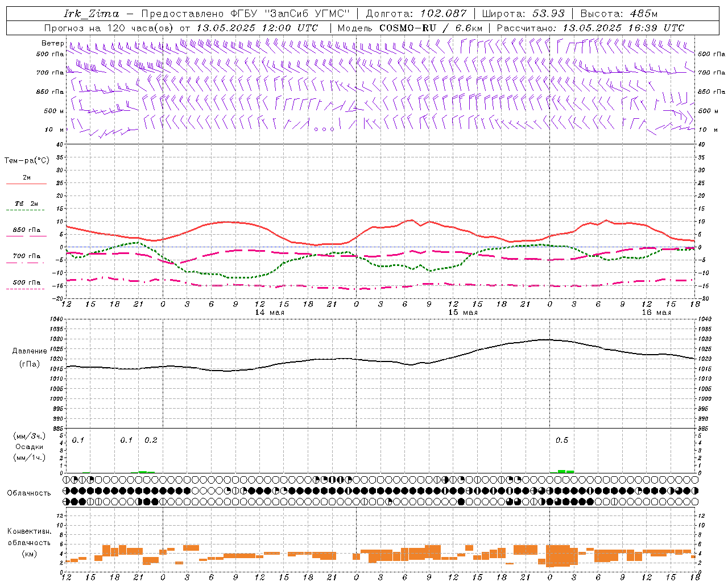
Task: Click the 'Давление' pressure panel label
Action: pos(30,351)
